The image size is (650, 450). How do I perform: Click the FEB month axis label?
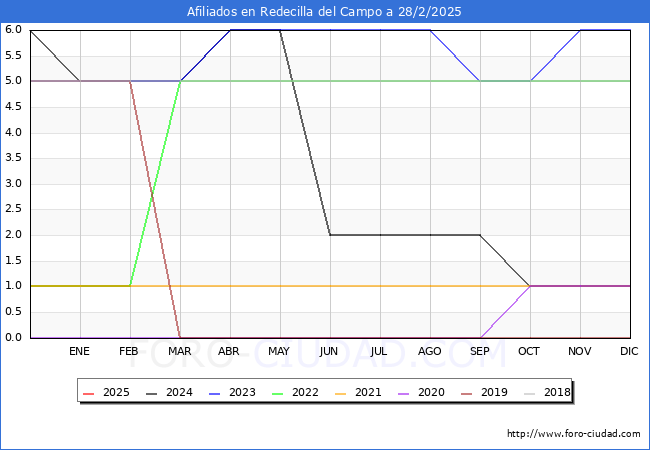click(129, 351)
